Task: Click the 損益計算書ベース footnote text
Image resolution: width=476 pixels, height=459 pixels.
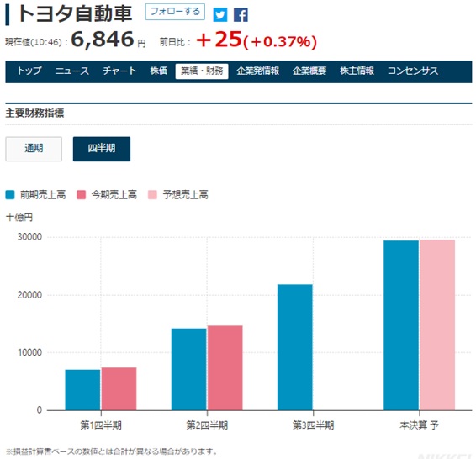Action: [111, 451]
